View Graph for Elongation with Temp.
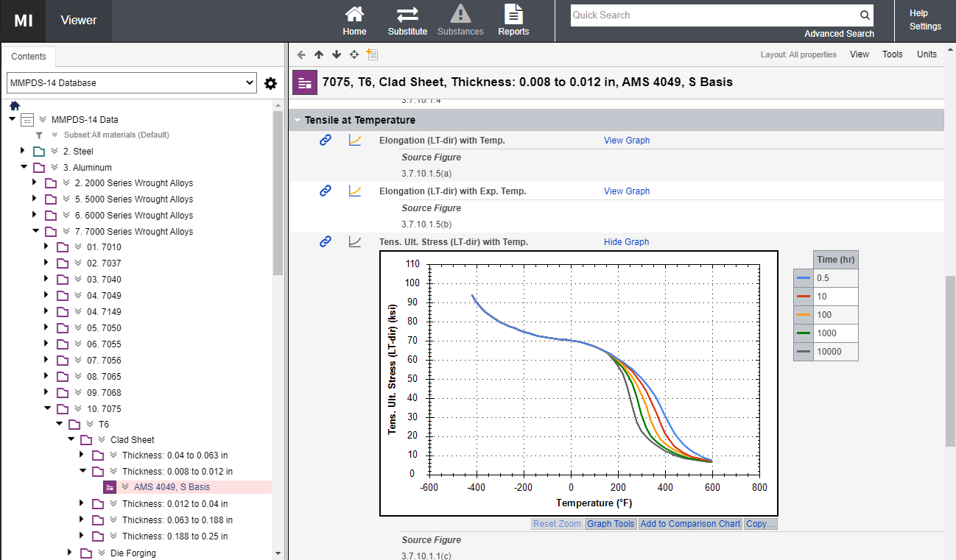 [627, 140]
